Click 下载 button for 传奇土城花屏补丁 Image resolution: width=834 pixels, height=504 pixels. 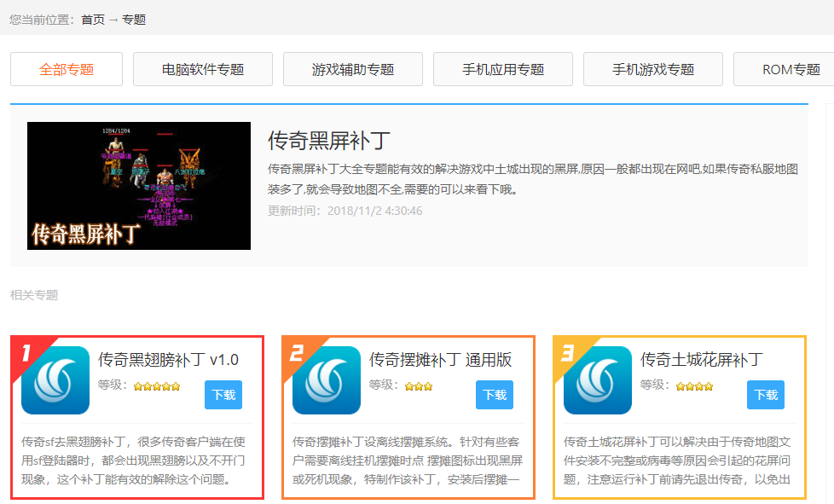click(x=766, y=395)
